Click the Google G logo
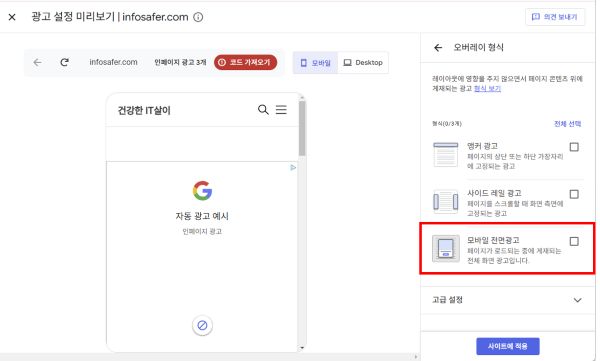The image size is (600, 361). click(x=202, y=191)
